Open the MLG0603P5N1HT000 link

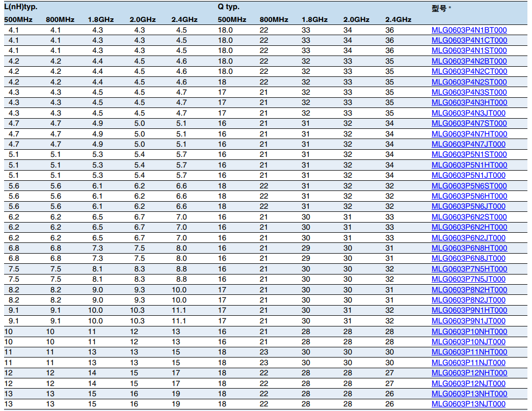[469, 165]
